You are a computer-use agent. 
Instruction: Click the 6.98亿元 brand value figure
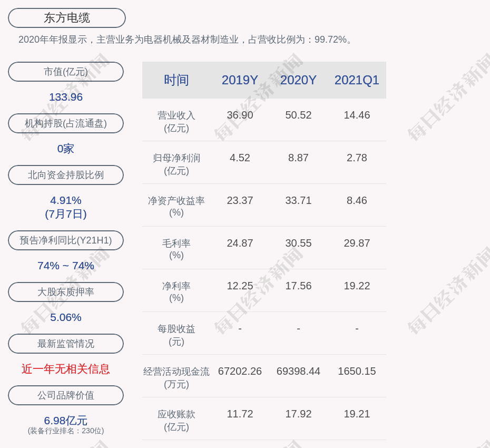pos(66,421)
